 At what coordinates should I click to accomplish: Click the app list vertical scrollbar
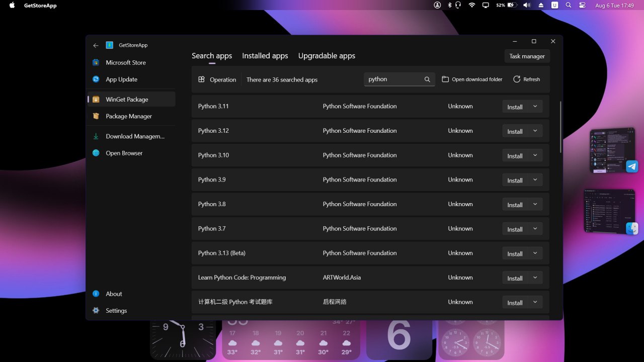coord(561,127)
